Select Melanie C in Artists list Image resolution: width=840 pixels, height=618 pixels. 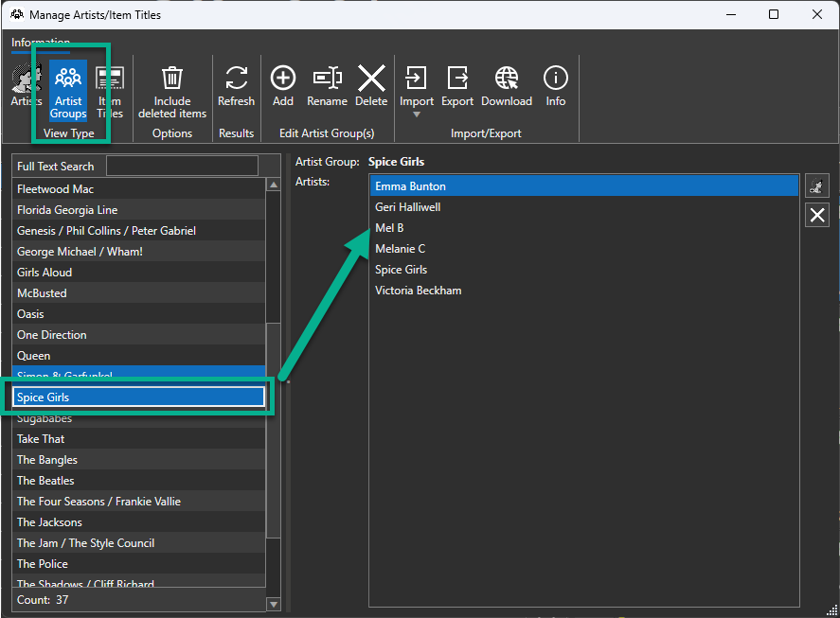(x=584, y=249)
